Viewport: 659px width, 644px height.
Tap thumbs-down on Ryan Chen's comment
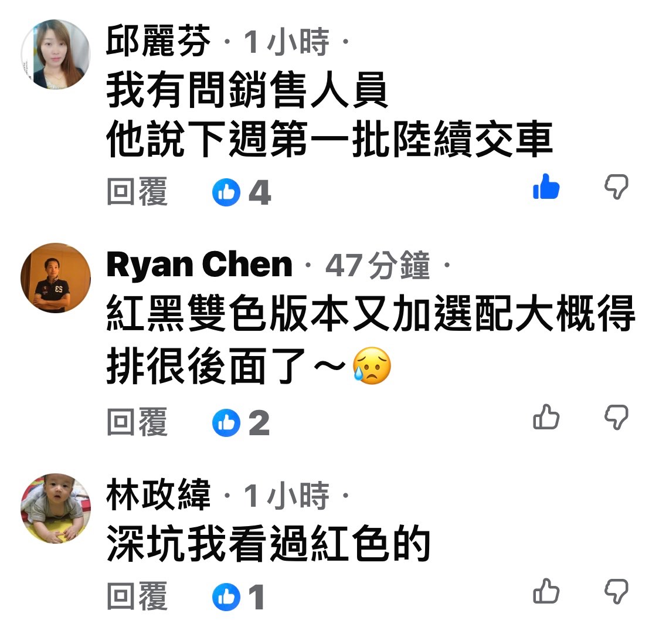click(x=616, y=417)
